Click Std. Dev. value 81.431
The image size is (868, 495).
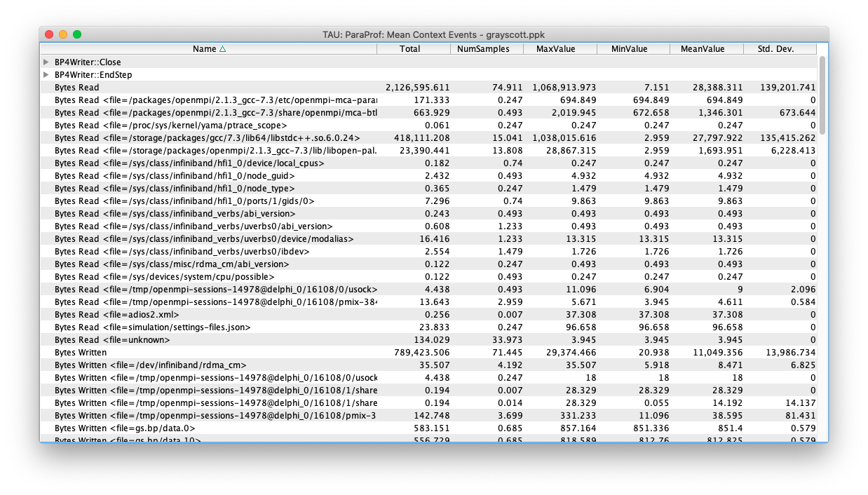(x=801, y=416)
